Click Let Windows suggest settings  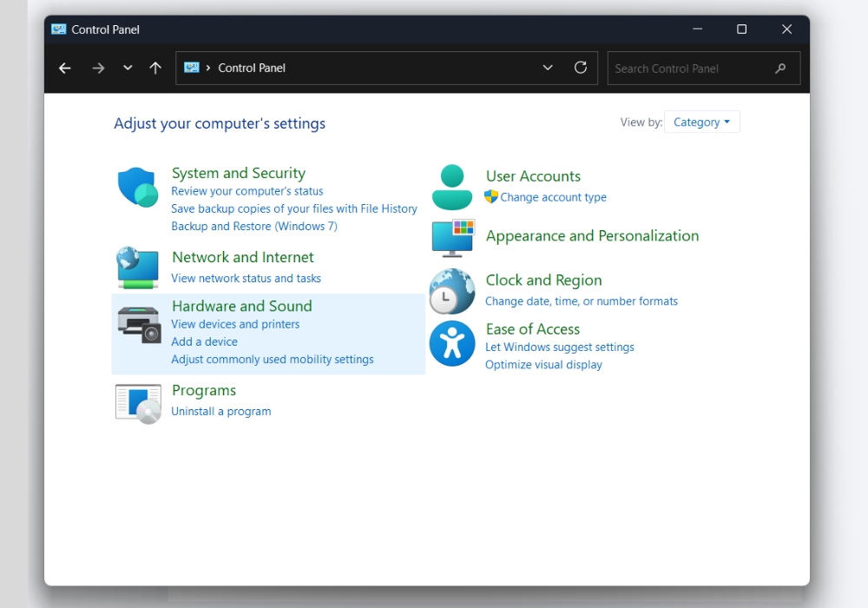(x=560, y=347)
